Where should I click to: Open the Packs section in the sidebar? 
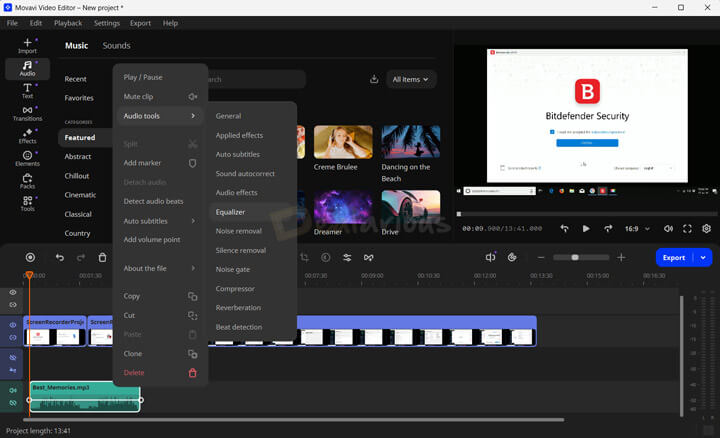[27, 181]
